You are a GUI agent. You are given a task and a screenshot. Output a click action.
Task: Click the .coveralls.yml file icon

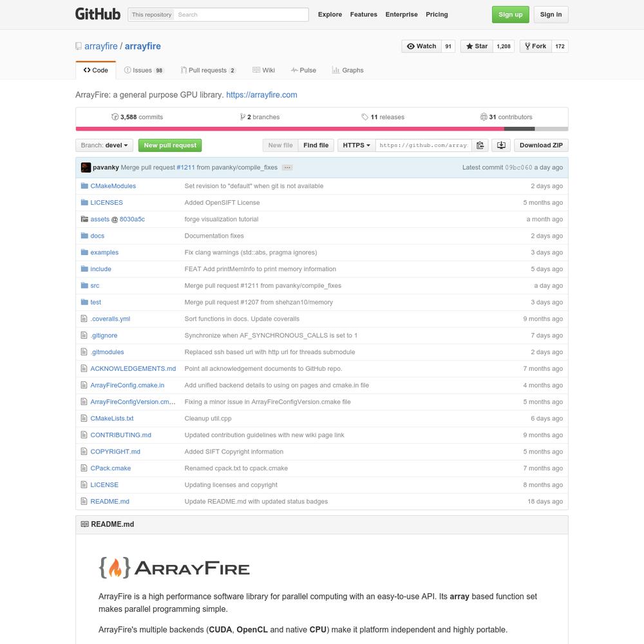pyautogui.click(x=84, y=319)
